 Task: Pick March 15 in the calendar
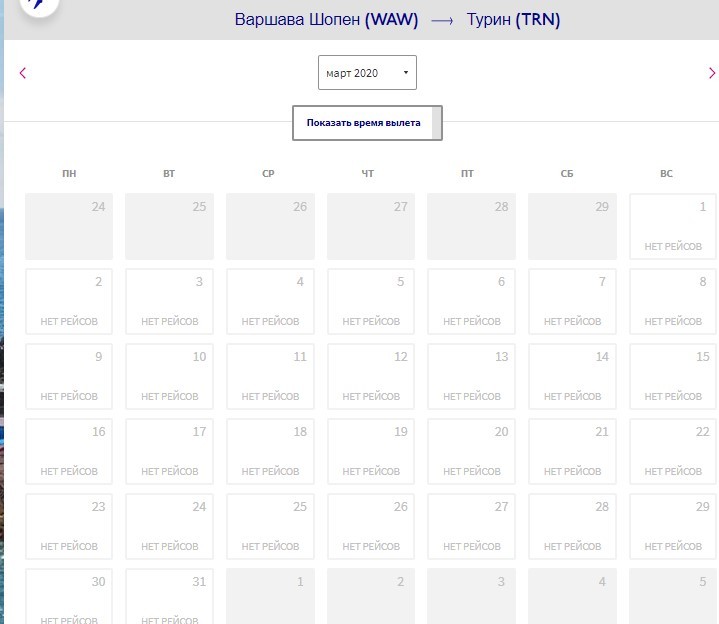point(672,376)
